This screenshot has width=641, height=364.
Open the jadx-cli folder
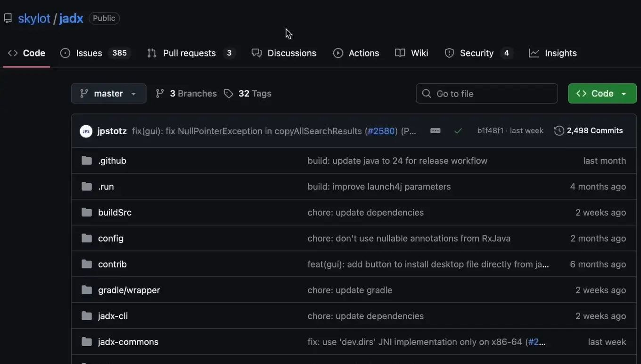pyautogui.click(x=113, y=316)
